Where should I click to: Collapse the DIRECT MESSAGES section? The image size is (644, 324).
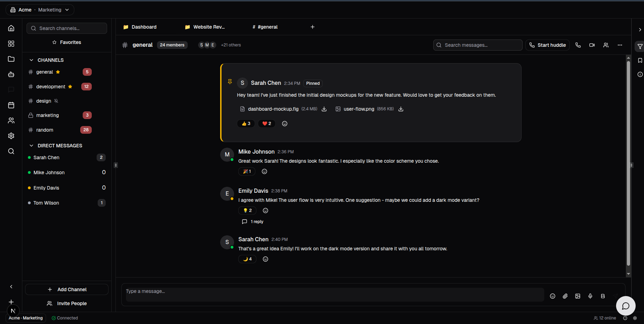coord(31,146)
